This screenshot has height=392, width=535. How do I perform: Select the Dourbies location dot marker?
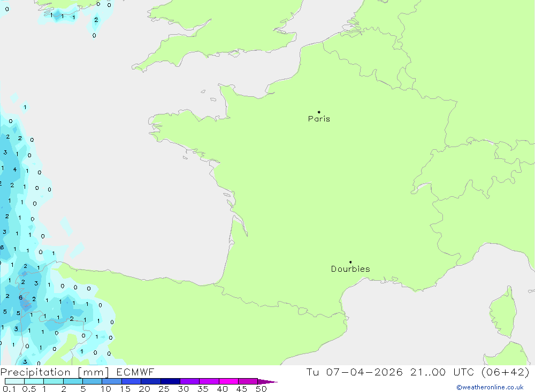350,262
